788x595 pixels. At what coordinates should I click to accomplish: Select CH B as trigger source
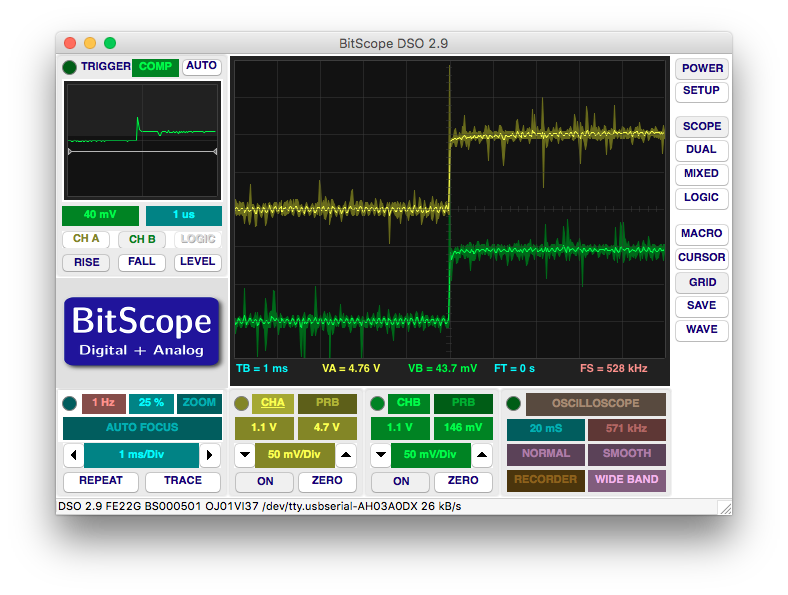click(x=142, y=239)
